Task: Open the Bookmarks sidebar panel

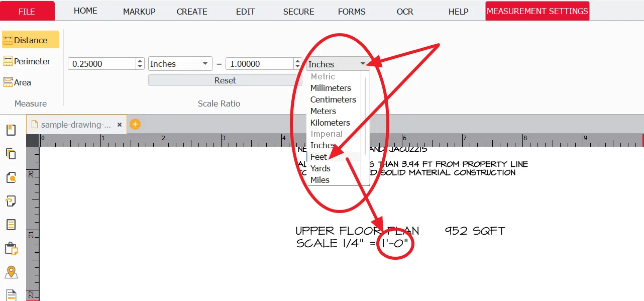Action: pyautogui.click(x=11, y=130)
